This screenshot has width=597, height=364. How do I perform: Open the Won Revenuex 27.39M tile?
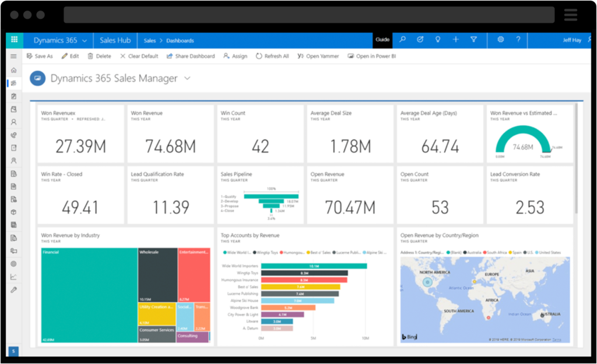pos(80,133)
